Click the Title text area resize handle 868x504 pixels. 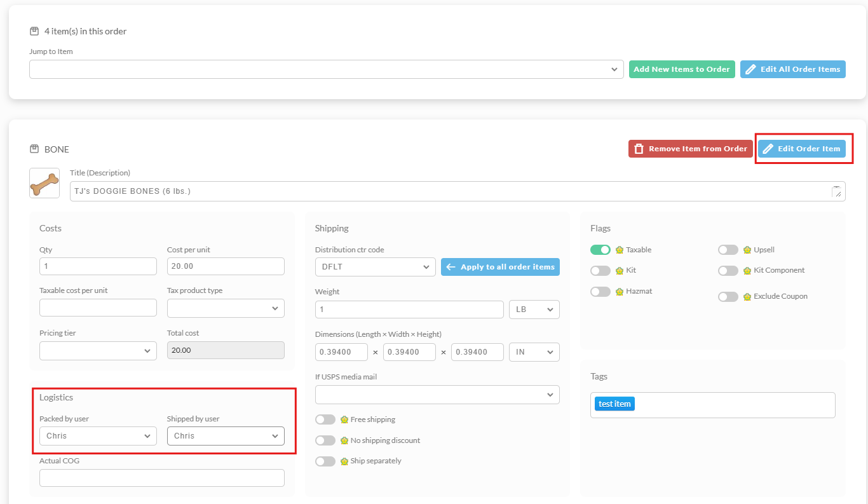coord(837,193)
